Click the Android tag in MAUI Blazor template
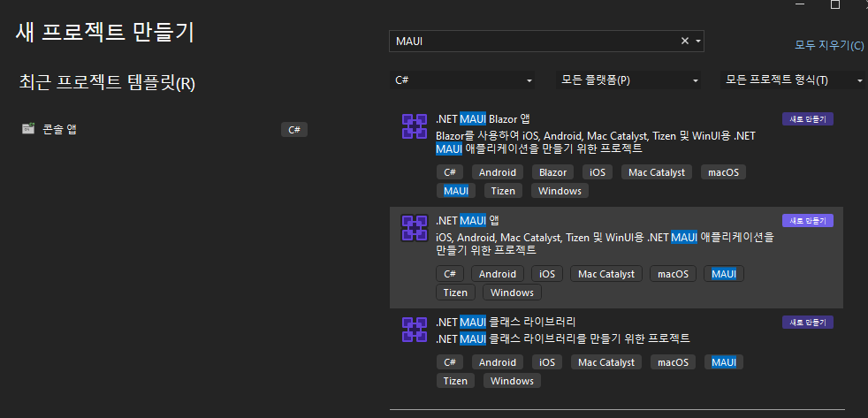This screenshot has width=868, height=418. pos(498,172)
